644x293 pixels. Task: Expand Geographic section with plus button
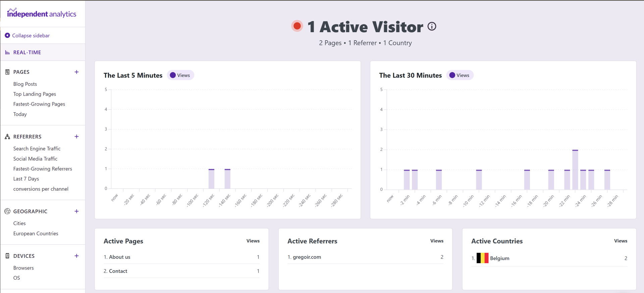click(76, 212)
